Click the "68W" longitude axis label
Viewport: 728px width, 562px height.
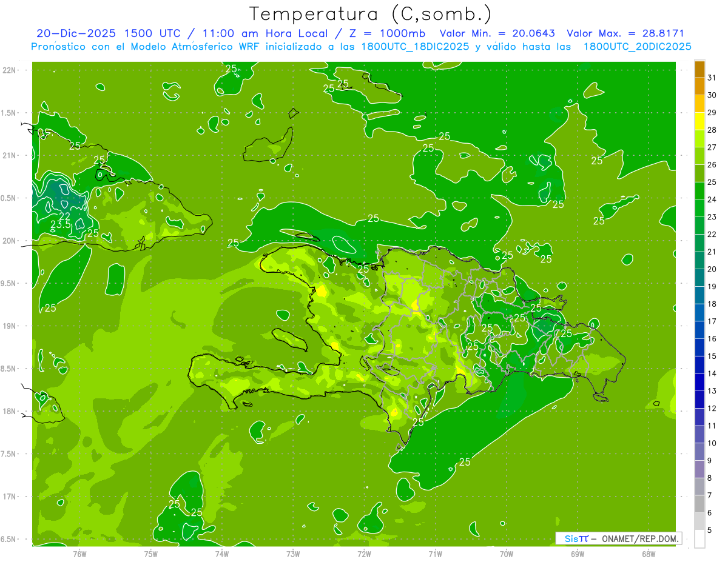pyautogui.click(x=649, y=554)
